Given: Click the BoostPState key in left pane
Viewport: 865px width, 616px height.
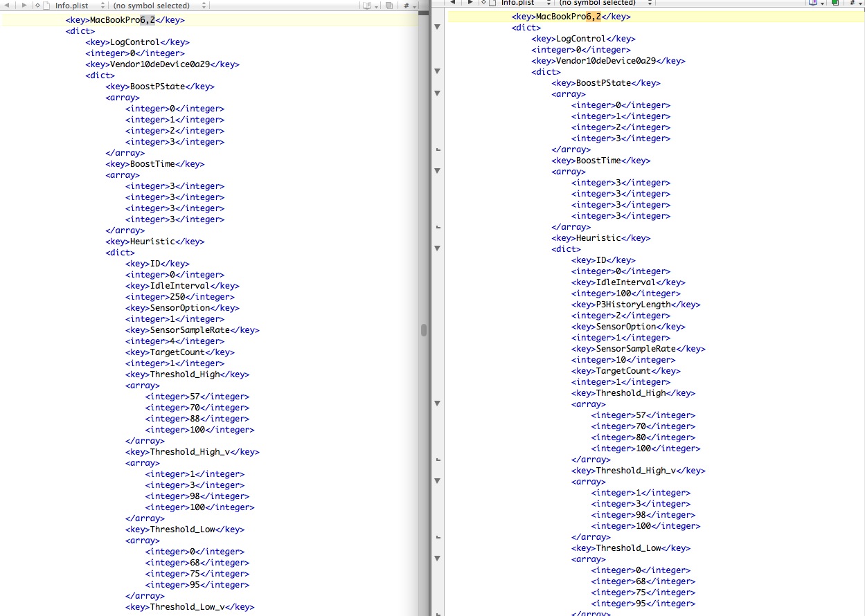Looking at the screenshot, I should tap(160, 87).
